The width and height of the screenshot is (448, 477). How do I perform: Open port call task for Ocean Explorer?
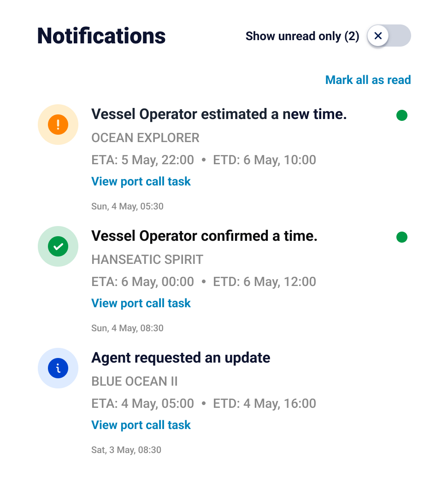(x=141, y=182)
